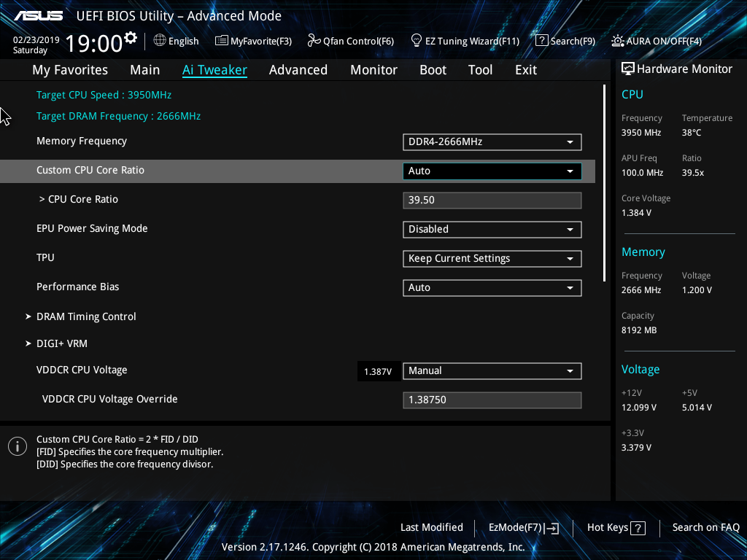Click MyFavorite(F3) button
Viewport: 747px width, 560px height.
click(x=253, y=41)
